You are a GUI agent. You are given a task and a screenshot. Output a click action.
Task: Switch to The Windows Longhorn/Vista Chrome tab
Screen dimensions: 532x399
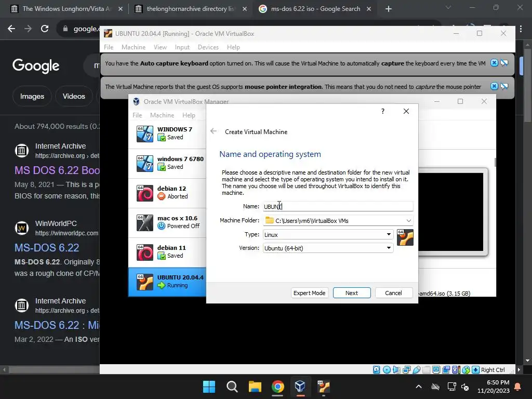(x=66, y=9)
